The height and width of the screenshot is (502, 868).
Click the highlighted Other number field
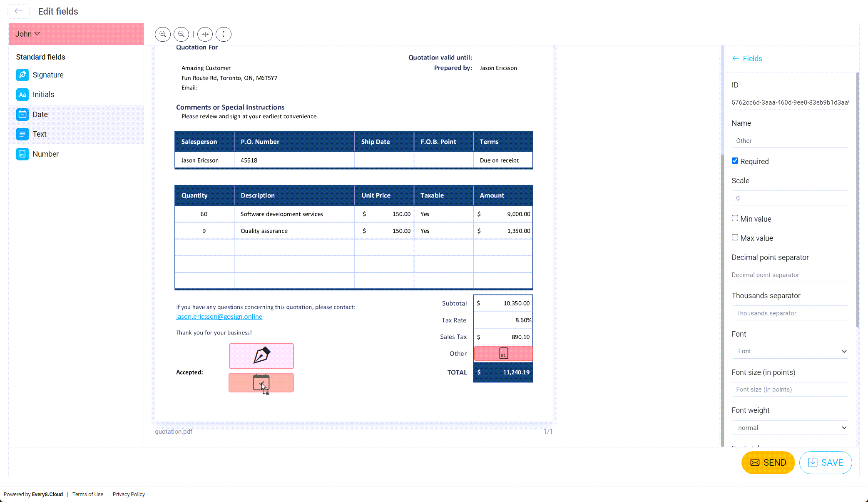click(x=503, y=353)
